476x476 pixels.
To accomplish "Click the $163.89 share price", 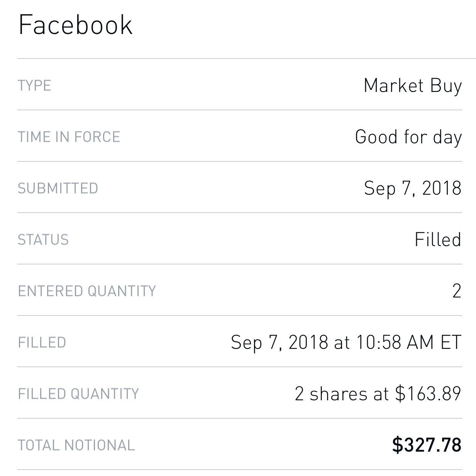I will (x=428, y=394).
